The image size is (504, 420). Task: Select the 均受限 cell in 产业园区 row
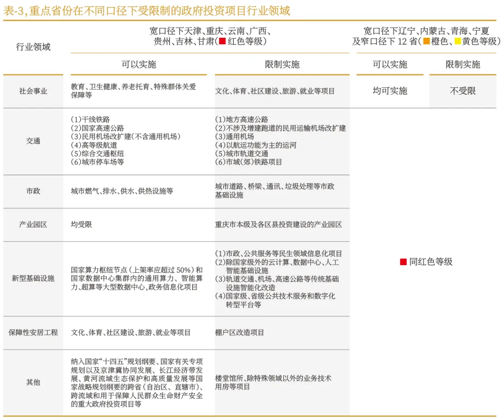82,224
